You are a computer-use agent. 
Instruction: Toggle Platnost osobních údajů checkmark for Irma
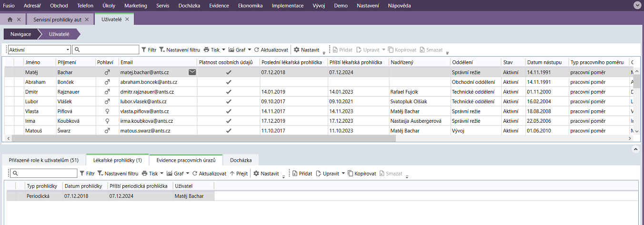[x=229, y=121]
